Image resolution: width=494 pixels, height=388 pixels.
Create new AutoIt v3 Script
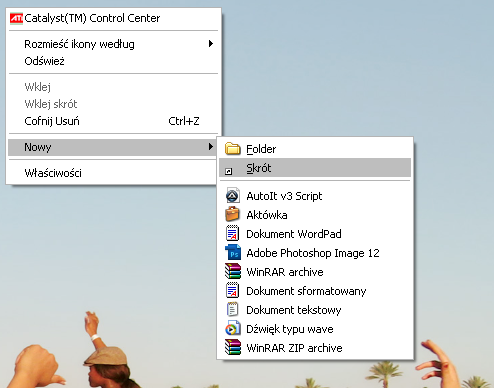coord(315,196)
